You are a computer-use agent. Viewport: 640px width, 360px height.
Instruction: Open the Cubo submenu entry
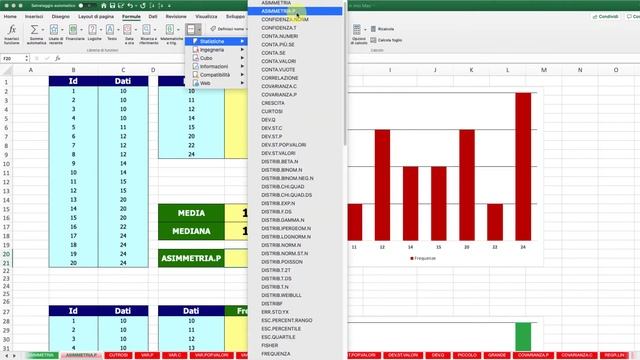[216, 58]
